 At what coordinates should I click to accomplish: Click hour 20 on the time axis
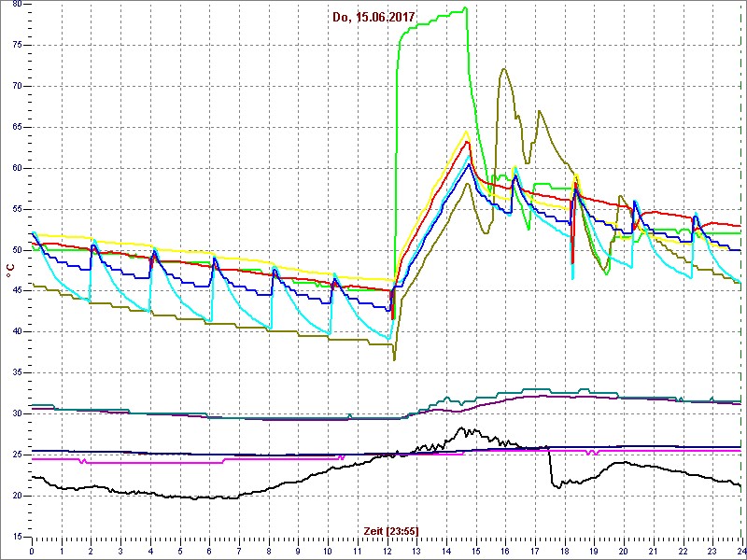[623, 551]
